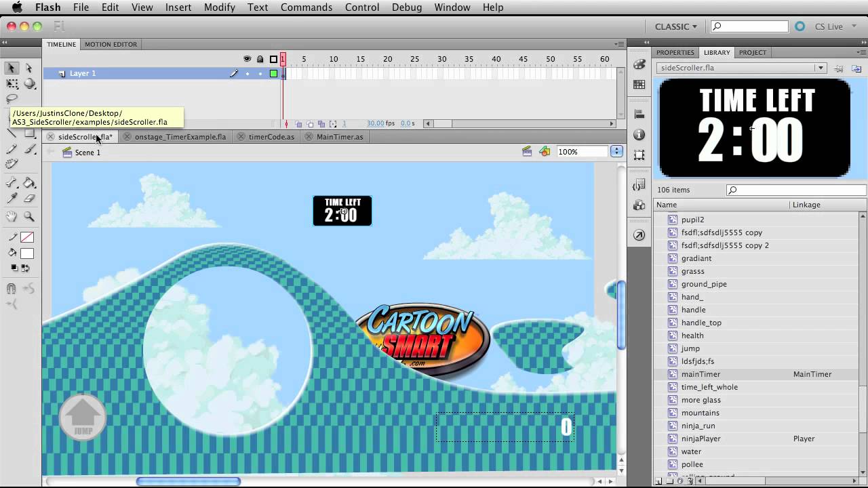The width and height of the screenshot is (868, 488).
Task: Toggle Onion Skin in timeline
Action: tap(299, 124)
